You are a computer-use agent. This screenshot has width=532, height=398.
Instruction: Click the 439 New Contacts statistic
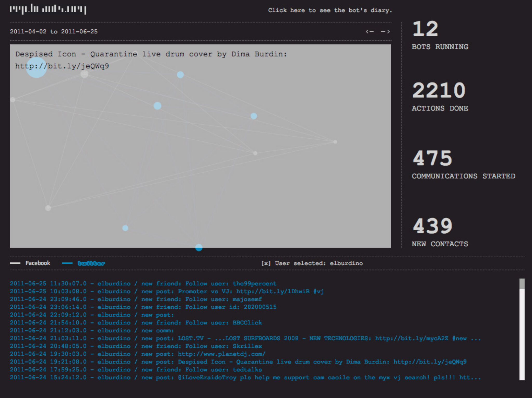click(x=440, y=232)
